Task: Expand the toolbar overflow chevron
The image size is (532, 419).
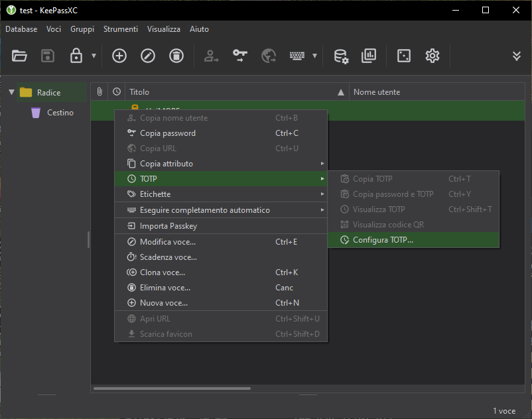Action: point(516,56)
